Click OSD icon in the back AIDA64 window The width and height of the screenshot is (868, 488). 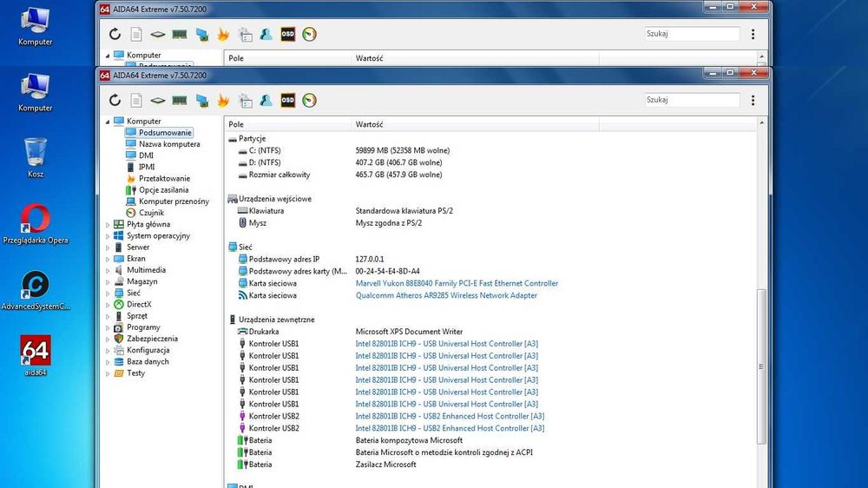pyautogui.click(x=288, y=35)
